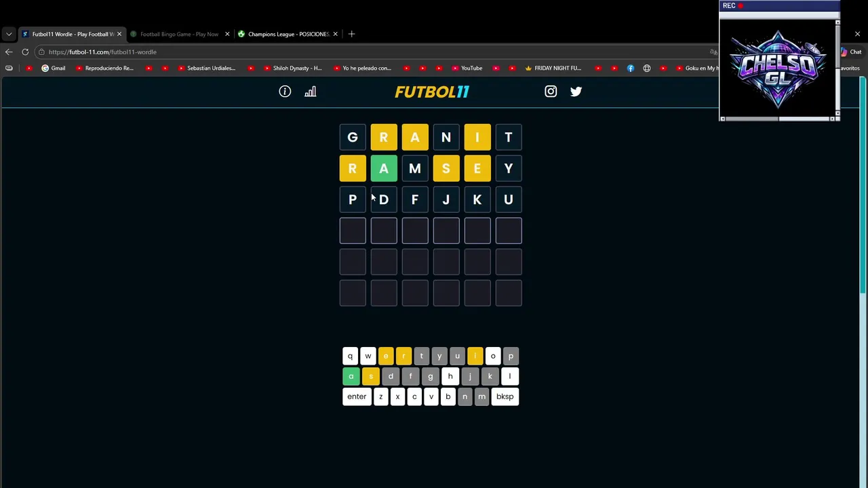Click the FUTBOL11 logo
This screenshot has width=868, height=488.
432,91
